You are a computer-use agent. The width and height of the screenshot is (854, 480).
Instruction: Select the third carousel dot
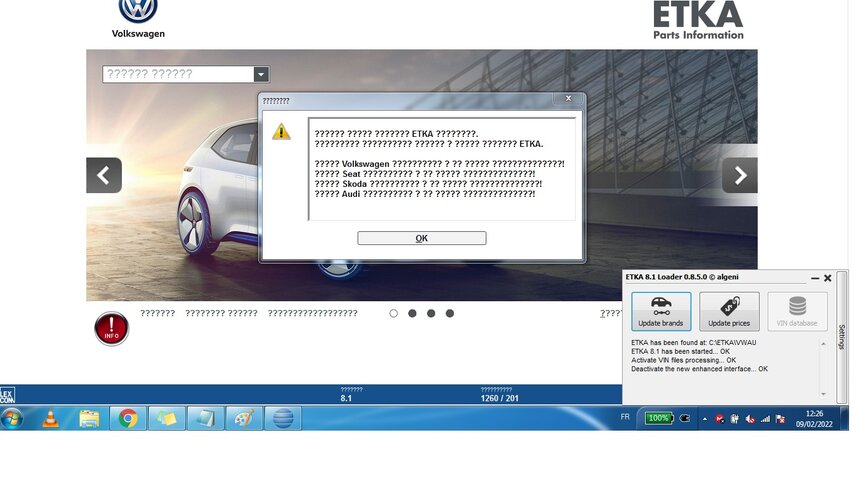[431, 313]
